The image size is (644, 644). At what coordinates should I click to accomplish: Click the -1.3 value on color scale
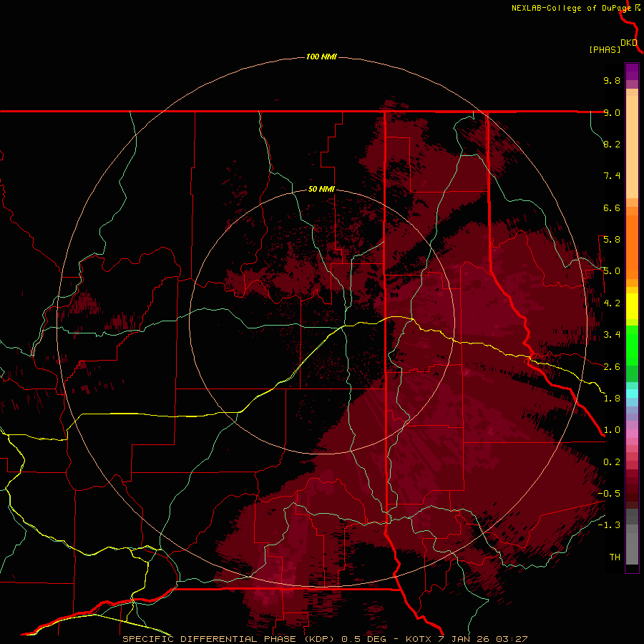[609, 525]
